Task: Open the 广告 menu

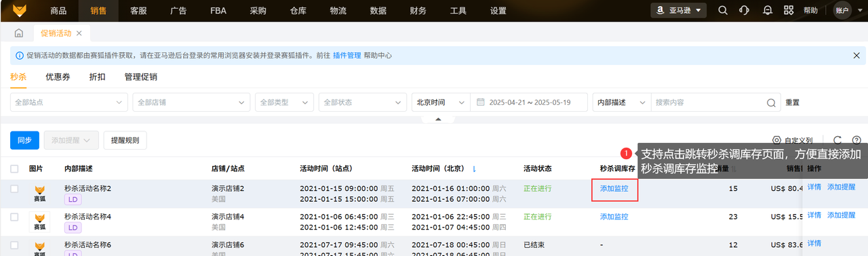Action: (x=178, y=11)
